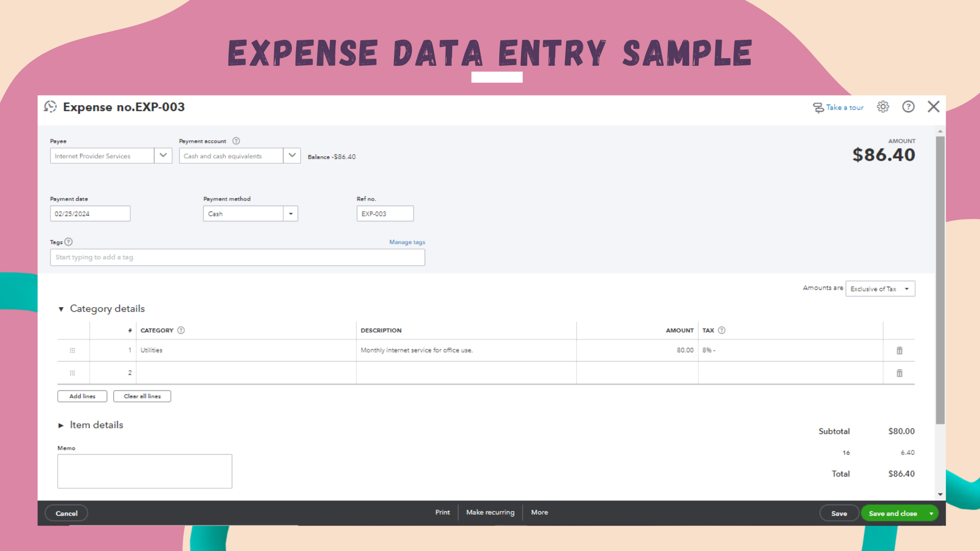The width and height of the screenshot is (980, 551).
Task: Click trash icon on line 2
Action: point(899,373)
